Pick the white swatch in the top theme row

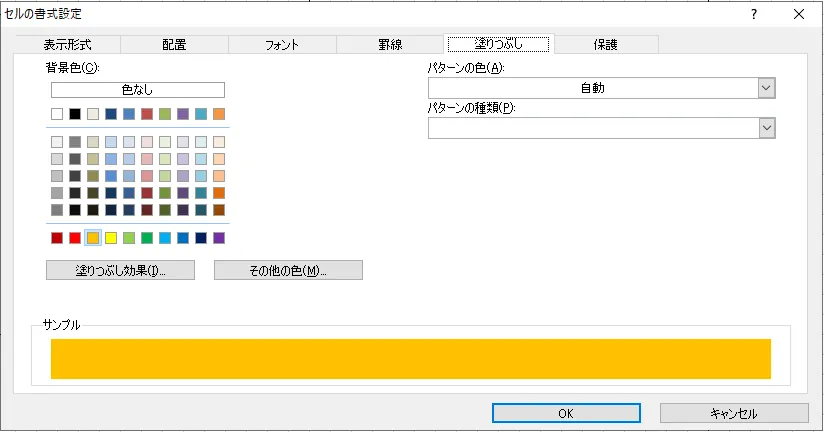pos(57,114)
